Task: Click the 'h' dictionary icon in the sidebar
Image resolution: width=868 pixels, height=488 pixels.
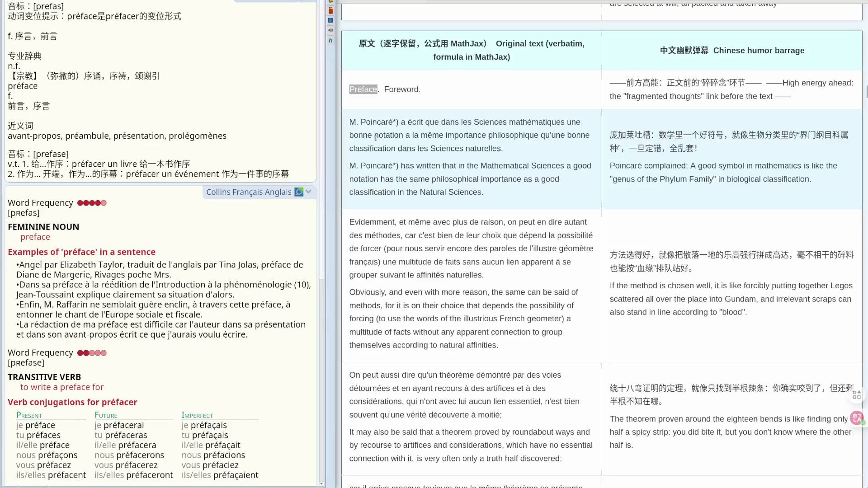Action: pyautogui.click(x=330, y=40)
